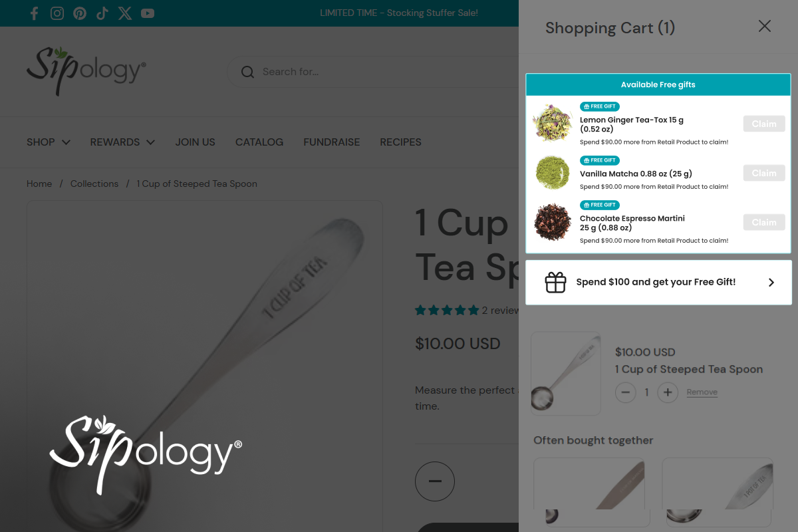Open the YouTube social icon
The image size is (798, 532).
[x=148, y=13]
